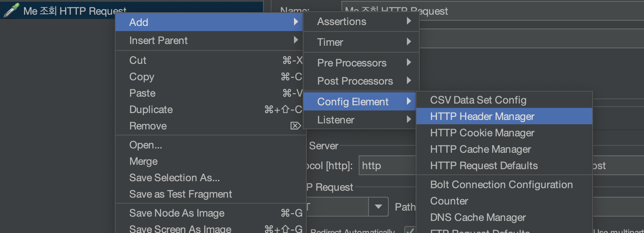Add a Counter config element
This screenshot has height=233, width=644.
[x=449, y=201]
